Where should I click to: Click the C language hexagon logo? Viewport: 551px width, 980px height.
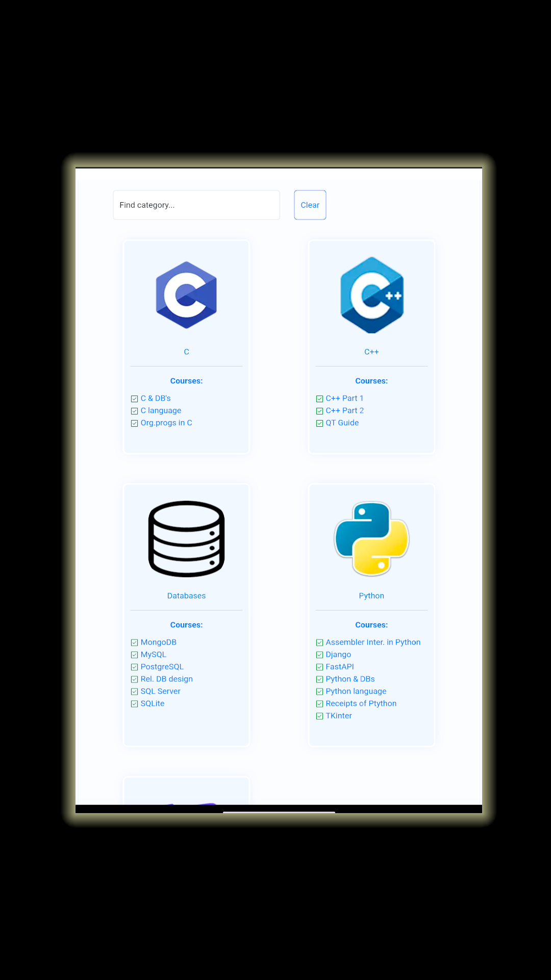pos(186,295)
